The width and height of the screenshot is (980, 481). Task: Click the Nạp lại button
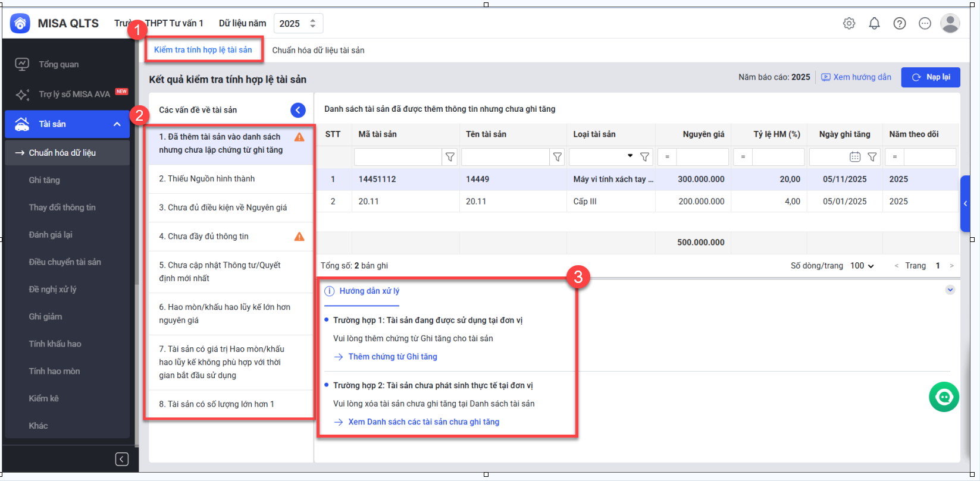tap(931, 77)
